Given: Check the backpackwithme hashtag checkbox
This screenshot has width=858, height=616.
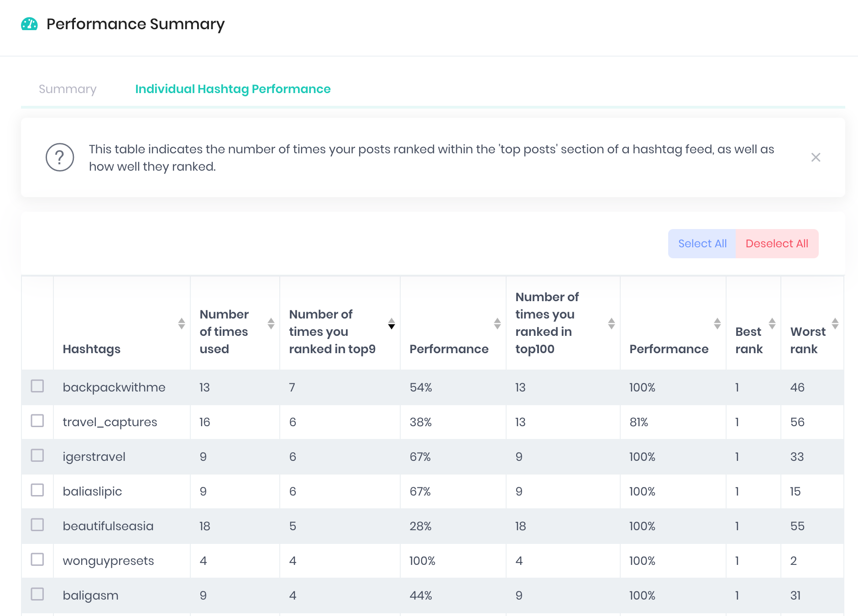Looking at the screenshot, I should [37, 386].
